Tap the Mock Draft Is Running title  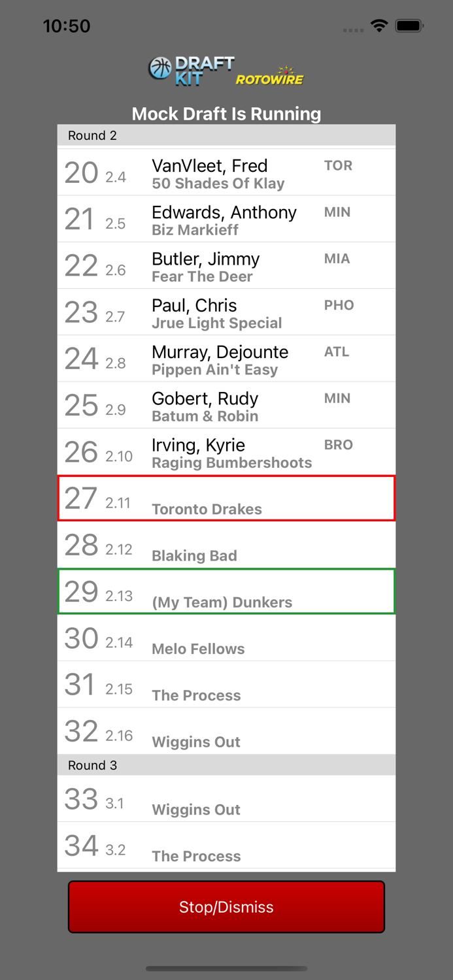coord(226,114)
